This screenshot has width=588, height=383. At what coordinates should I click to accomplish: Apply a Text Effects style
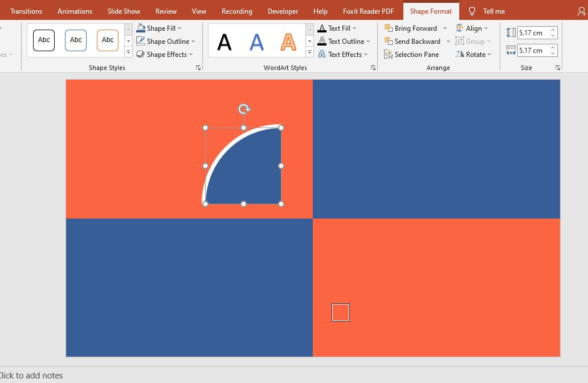[x=344, y=54]
